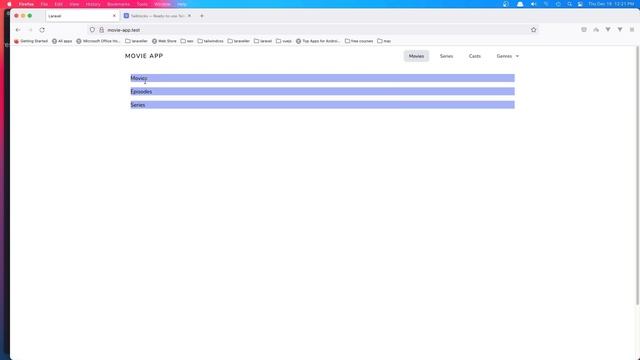The image size is (640, 360).
Task: Open Control Center in menu bar
Action: tap(580, 4)
